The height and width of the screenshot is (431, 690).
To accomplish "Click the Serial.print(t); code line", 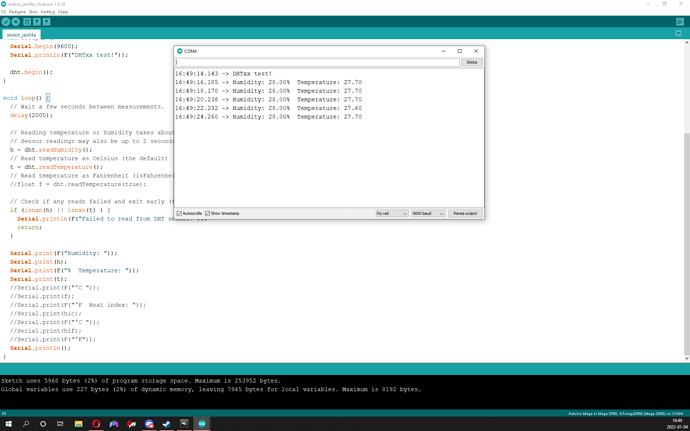I will [x=38, y=279].
